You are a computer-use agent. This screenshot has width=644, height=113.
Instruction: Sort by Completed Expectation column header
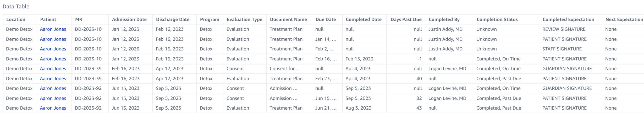point(568,19)
